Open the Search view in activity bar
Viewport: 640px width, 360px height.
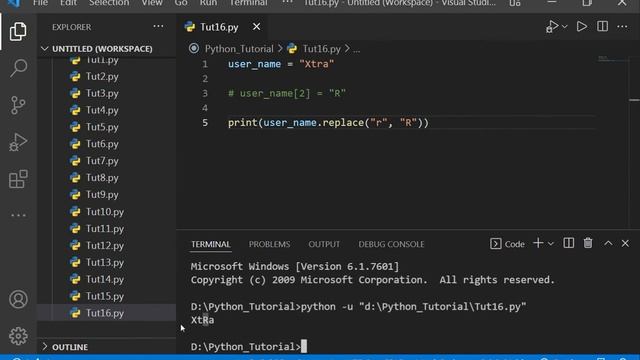click(18, 68)
